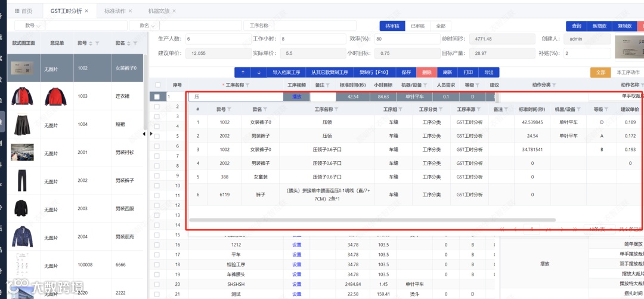Image resolution: width=644 pixels, height=299 pixels.
Task: Sort the left list by 款号
Action: 91,43
